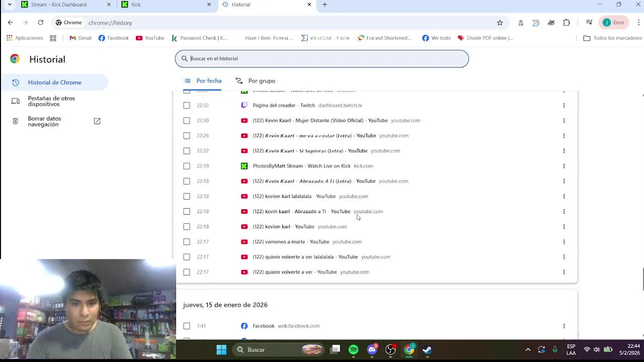The width and height of the screenshot is (644, 362).
Task: Open Spotify from taskbar
Action: point(353,350)
